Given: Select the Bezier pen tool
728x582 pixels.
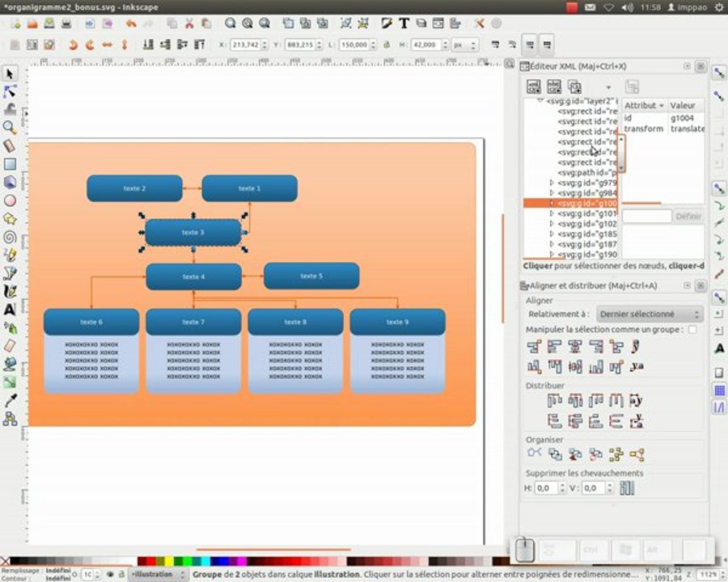Looking at the screenshot, I should point(10,273).
